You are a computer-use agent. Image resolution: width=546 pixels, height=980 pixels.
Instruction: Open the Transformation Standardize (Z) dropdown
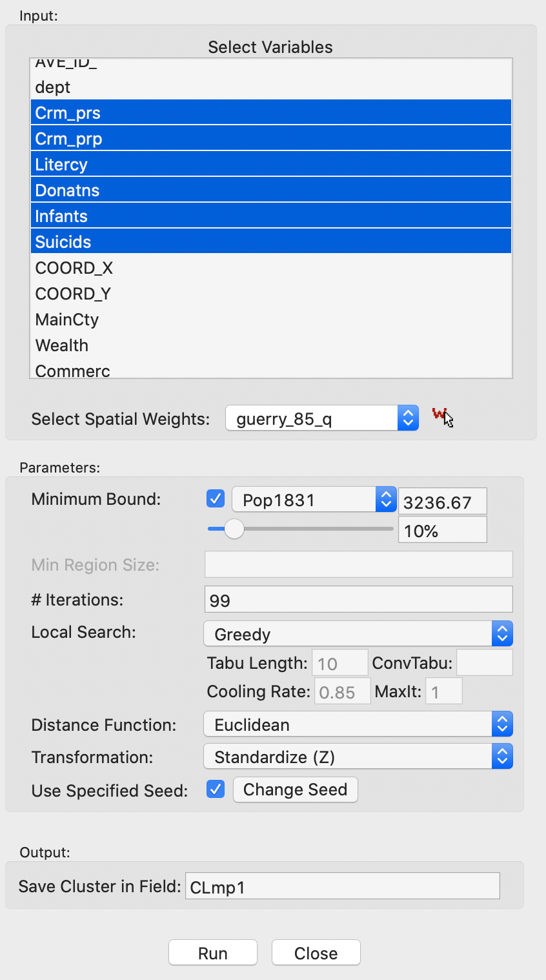click(358, 757)
